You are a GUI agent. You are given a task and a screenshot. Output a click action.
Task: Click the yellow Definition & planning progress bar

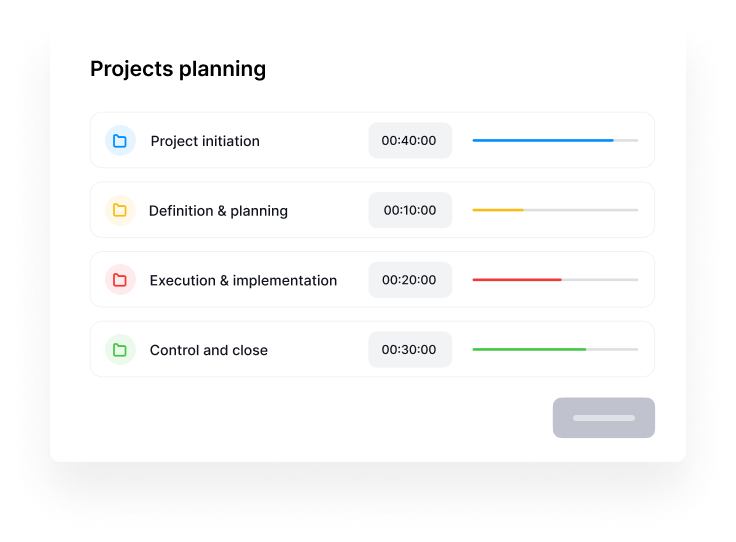click(x=498, y=210)
